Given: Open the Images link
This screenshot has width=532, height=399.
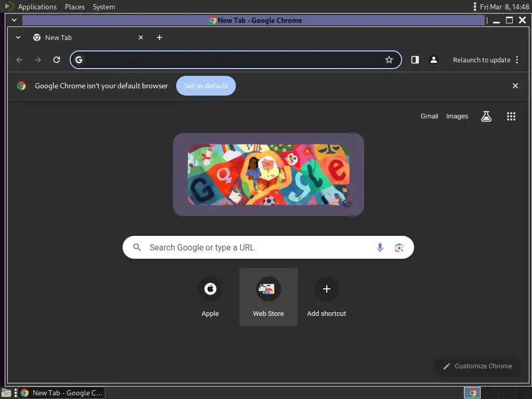Looking at the screenshot, I should (x=457, y=116).
